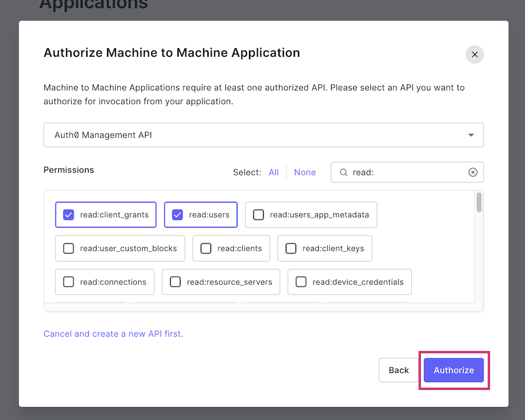525x420 pixels.
Task: Go Back to the previous step
Action: pyautogui.click(x=398, y=370)
